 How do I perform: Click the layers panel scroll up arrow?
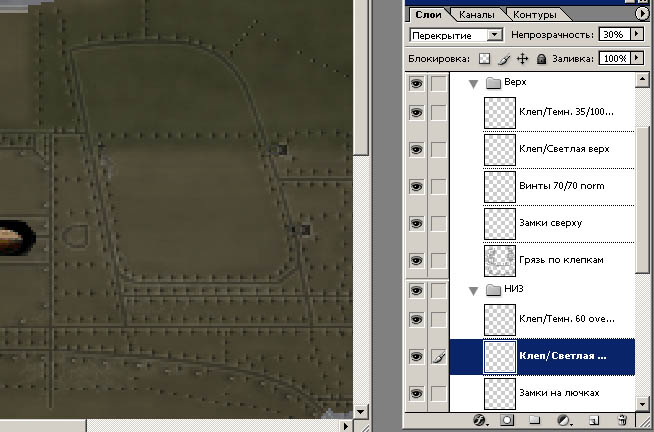(x=642, y=79)
